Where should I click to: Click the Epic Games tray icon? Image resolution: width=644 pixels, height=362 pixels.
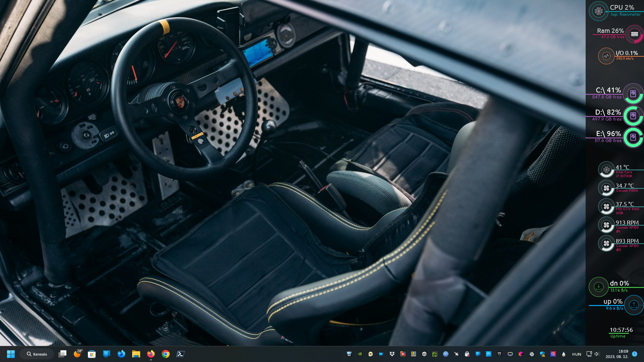click(499, 354)
